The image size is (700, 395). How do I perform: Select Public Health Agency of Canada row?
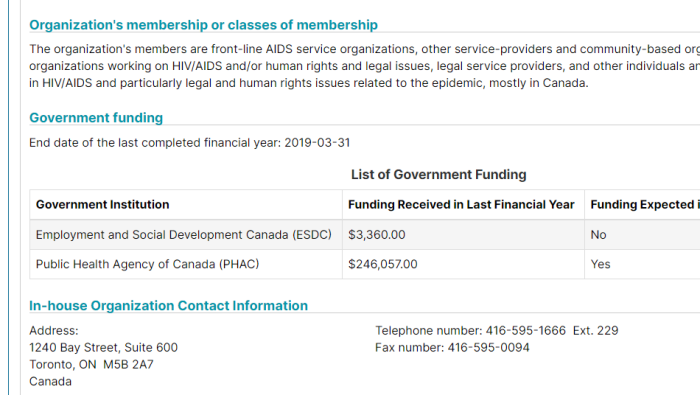pos(365,264)
